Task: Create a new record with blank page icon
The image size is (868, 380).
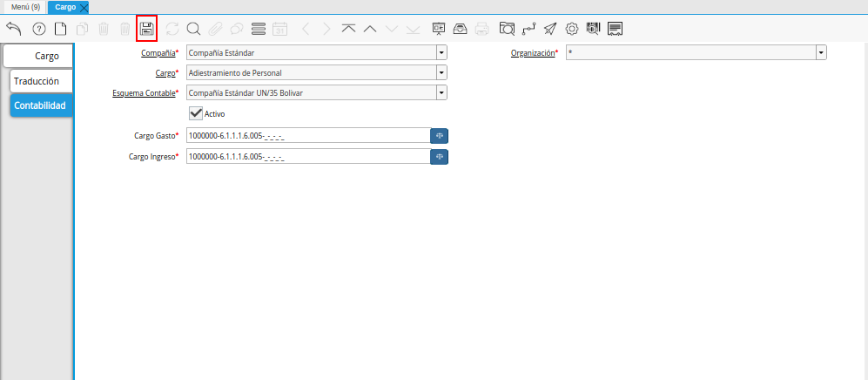Action: 59,29
